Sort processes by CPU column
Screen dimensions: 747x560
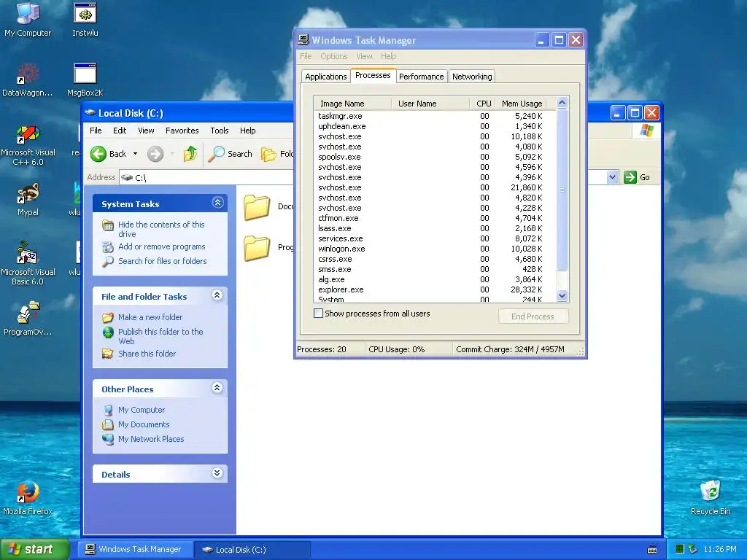[x=482, y=104]
